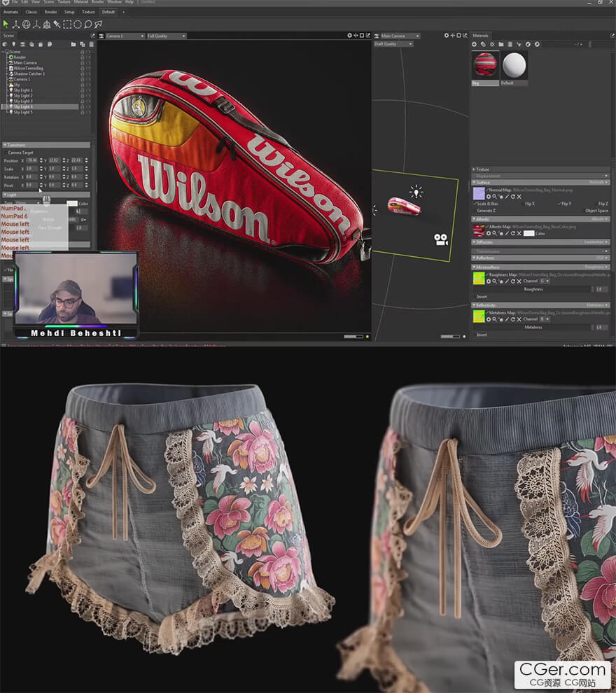Click the add folder icon in Scene panel

[73, 44]
